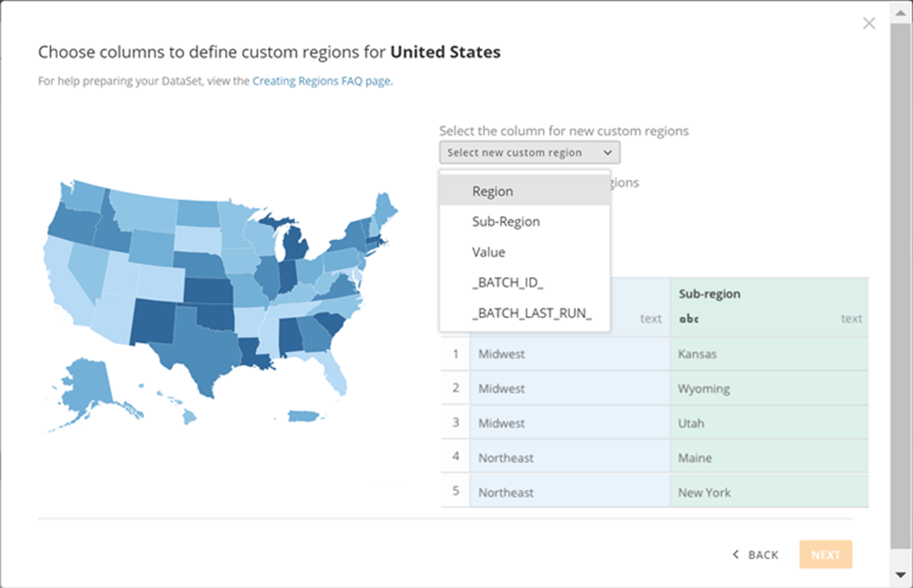Click the 'text' label in the Sub-region header
This screenshot has height=588, width=913.
point(851,319)
